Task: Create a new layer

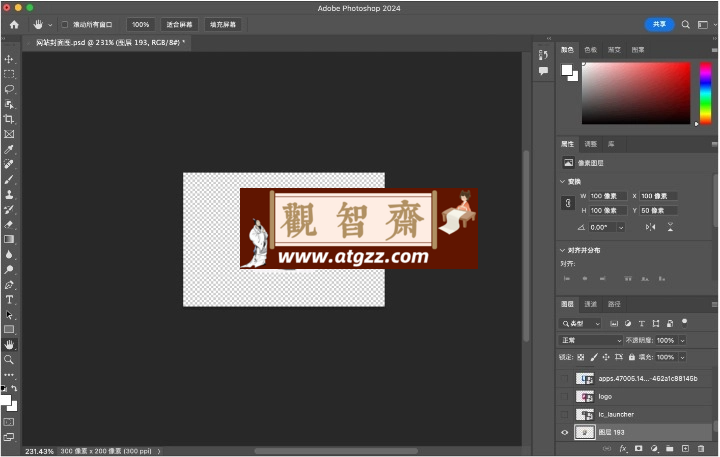Action: [x=685, y=448]
